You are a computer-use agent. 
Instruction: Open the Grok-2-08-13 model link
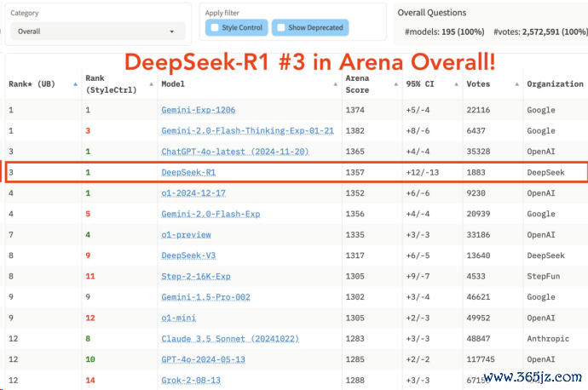(191, 381)
